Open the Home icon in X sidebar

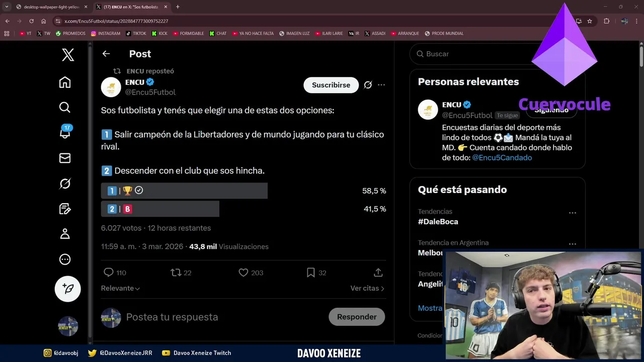click(x=65, y=82)
